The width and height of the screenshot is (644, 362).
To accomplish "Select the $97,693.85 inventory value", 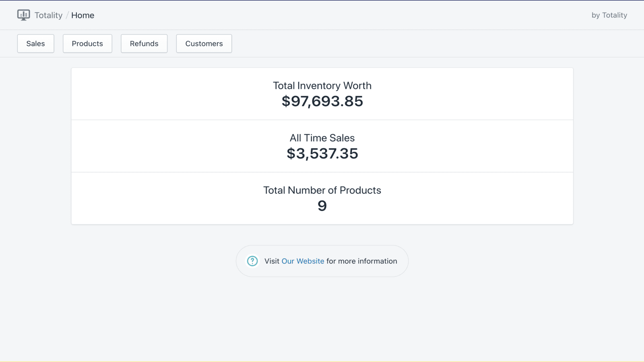I will tap(322, 101).
